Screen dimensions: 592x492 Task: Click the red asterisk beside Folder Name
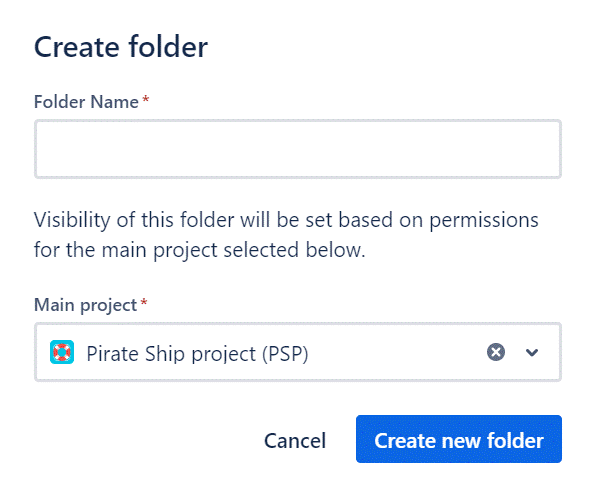click(145, 99)
